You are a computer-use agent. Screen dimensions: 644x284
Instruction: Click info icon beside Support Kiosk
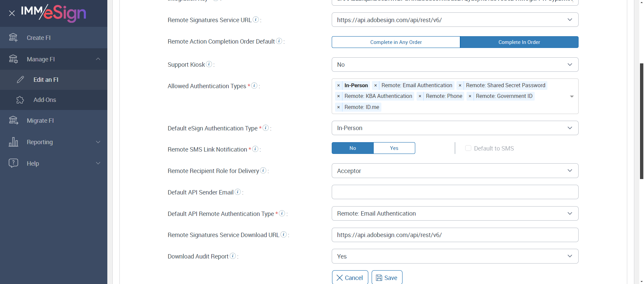[209, 64]
